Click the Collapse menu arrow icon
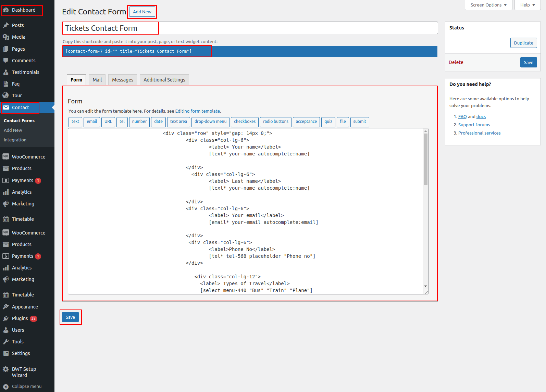Viewport: 546px width, 392px height. pos(6,387)
